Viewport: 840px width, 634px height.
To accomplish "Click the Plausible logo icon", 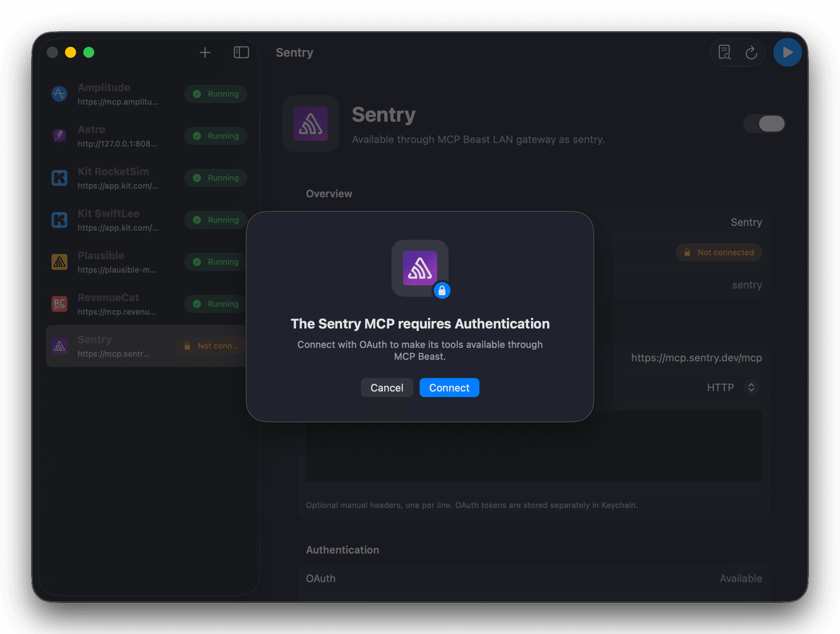I will 59,262.
